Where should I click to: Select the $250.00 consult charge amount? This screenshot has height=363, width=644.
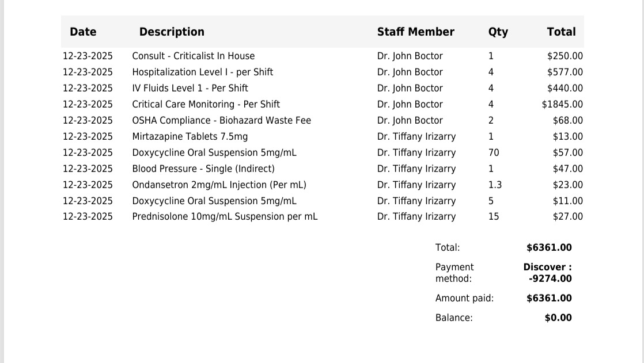[565, 56]
